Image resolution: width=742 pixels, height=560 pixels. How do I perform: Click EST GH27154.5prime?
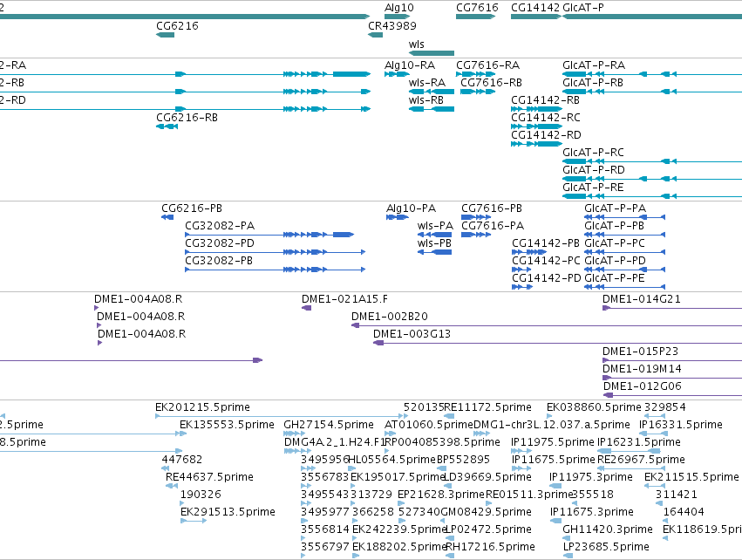coord(329,425)
